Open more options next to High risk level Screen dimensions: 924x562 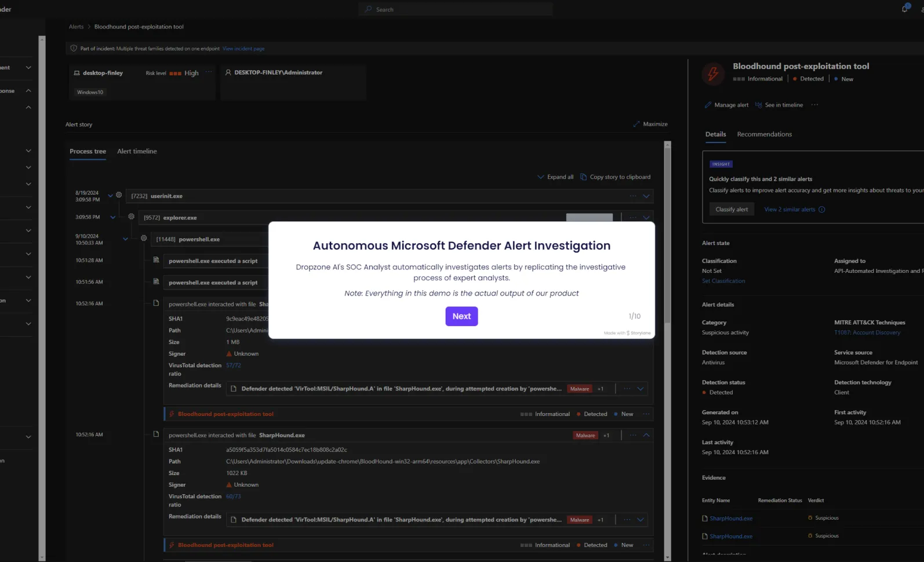209,72
